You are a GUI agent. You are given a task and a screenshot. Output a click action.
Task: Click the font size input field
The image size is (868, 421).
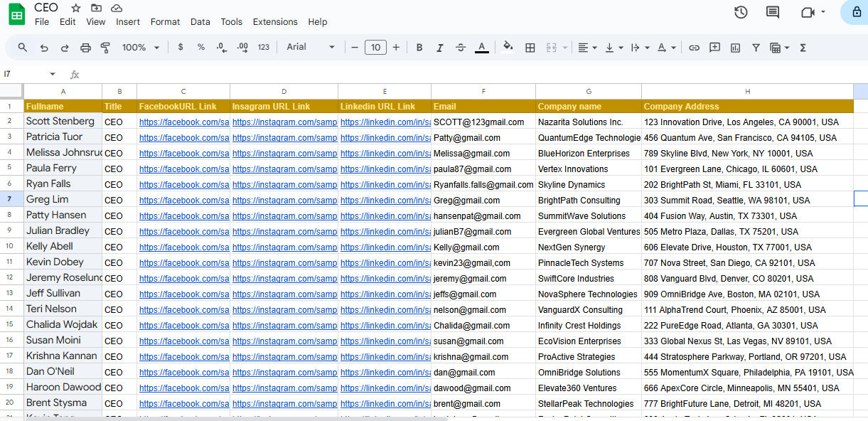375,48
